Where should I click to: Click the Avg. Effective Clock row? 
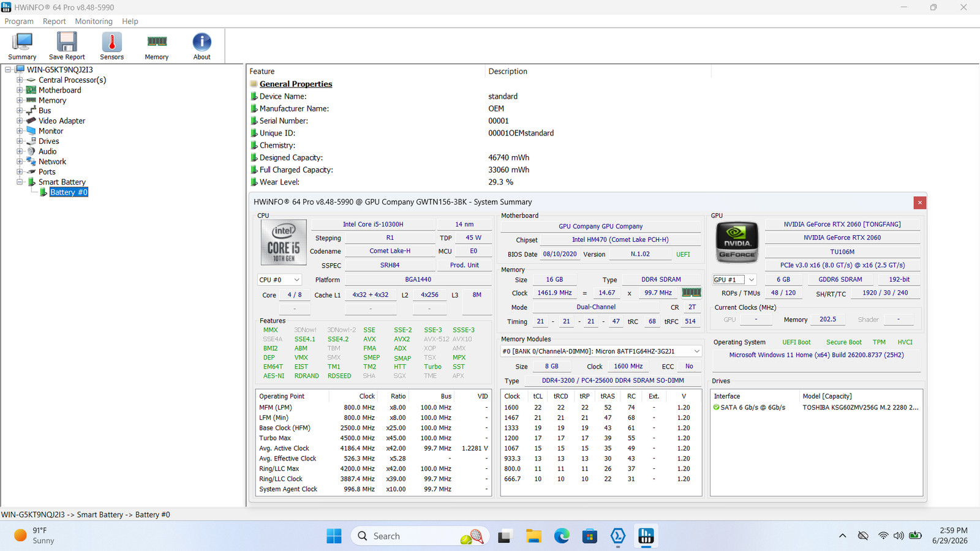pos(374,459)
